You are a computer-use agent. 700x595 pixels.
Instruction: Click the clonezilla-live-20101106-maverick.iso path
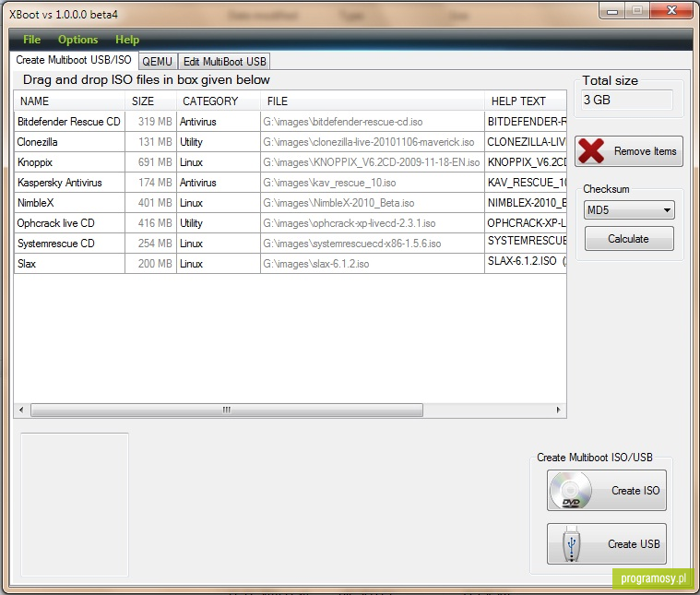point(373,142)
